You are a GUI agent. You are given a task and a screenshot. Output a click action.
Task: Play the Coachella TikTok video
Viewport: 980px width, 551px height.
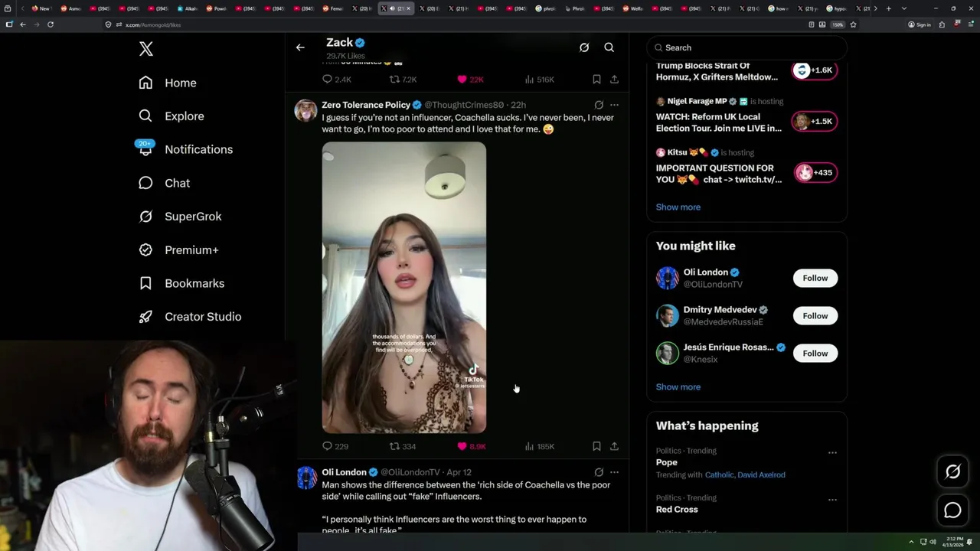(403, 288)
